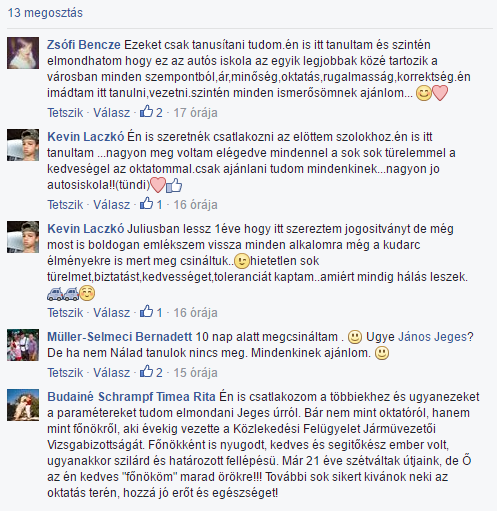Click Tetszik under Müller-Selmeci Bernadett's comment
497x511 pixels.
[x=65, y=373]
